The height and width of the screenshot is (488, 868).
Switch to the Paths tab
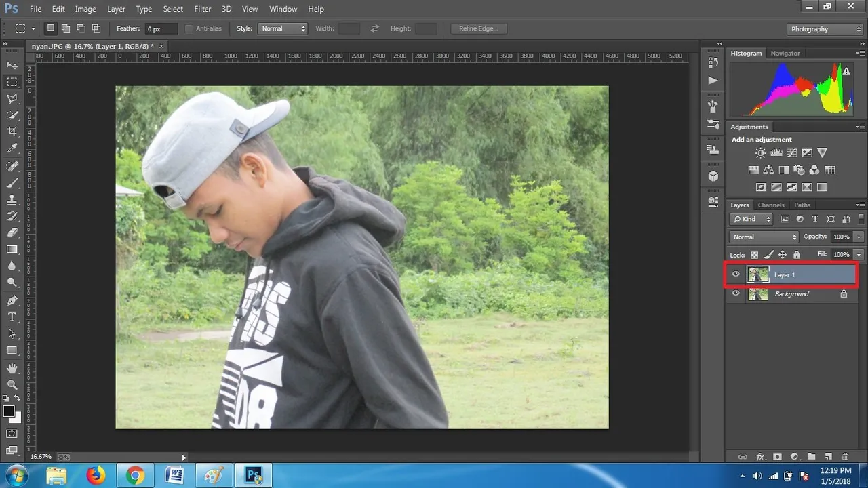click(x=802, y=205)
